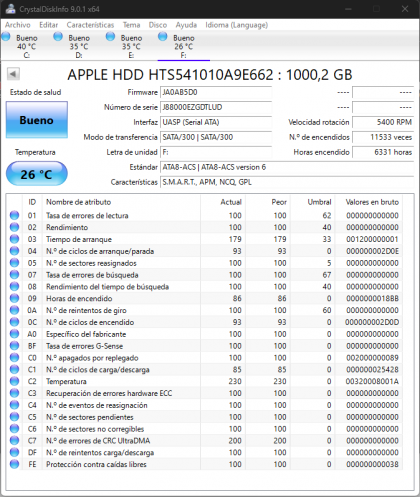Select raw value 00000002D0E

tap(372, 251)
